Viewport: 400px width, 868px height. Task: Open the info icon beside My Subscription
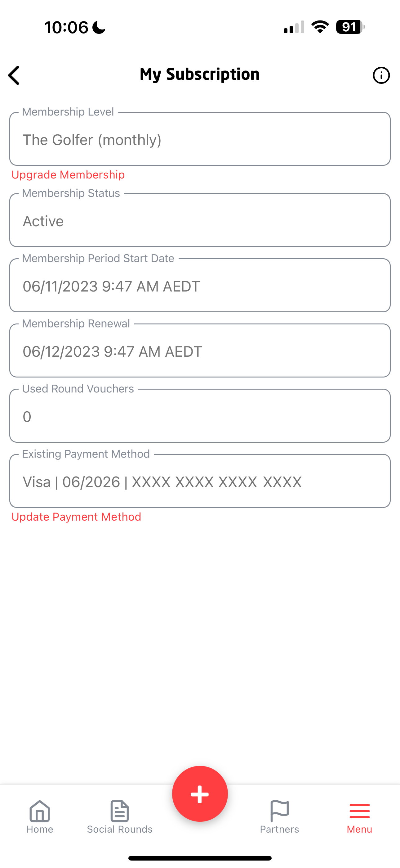coord(381,75)
